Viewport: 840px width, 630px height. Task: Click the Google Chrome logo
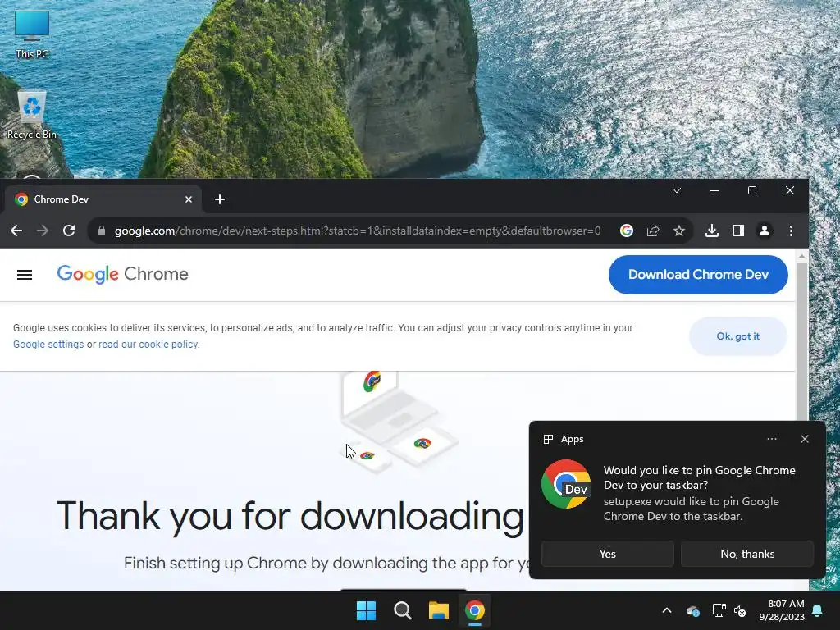pos(123,274)
